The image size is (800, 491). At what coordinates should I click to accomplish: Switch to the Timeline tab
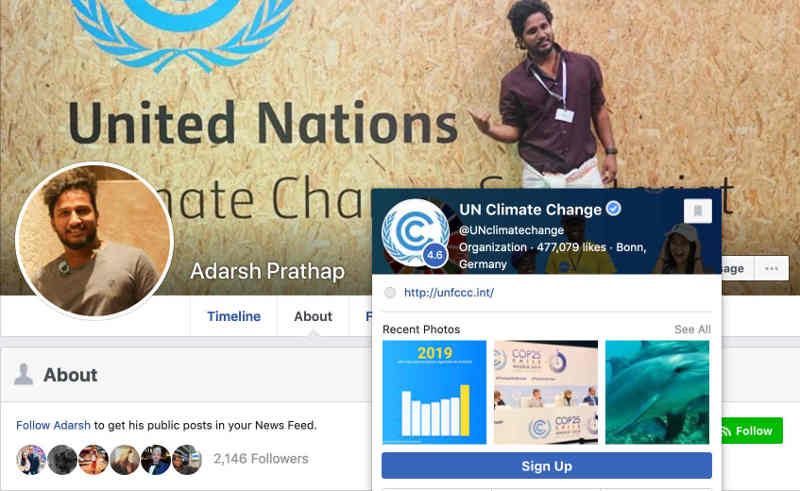click(x=234, y=316)
